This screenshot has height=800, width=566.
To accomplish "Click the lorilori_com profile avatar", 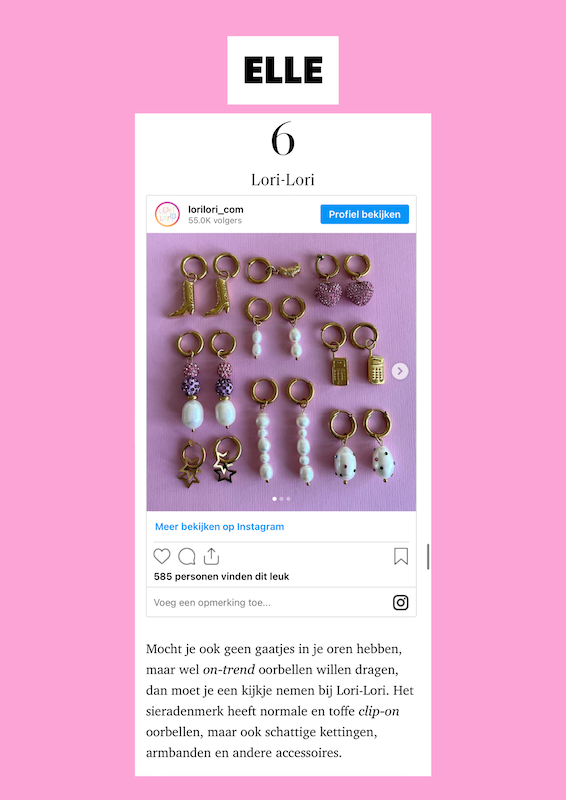I will click(x=167, y=214).
